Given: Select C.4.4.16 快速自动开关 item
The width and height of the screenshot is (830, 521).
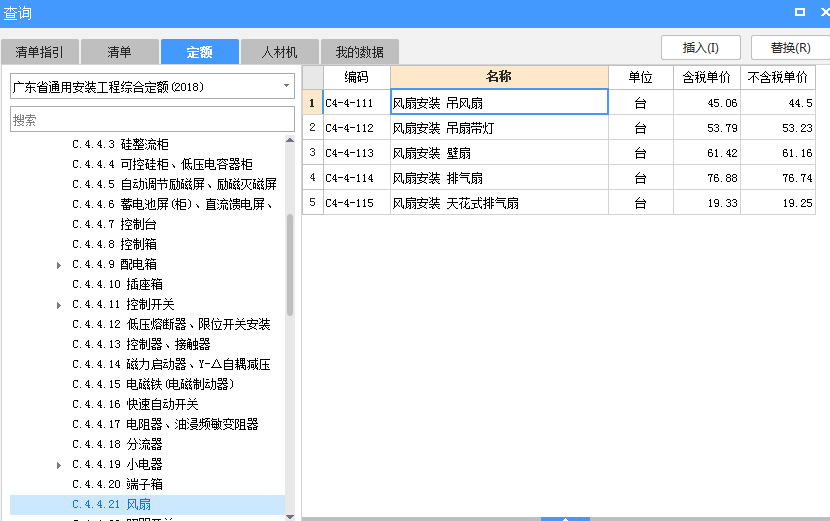Looking at the screenshot, I should point(135,404).
